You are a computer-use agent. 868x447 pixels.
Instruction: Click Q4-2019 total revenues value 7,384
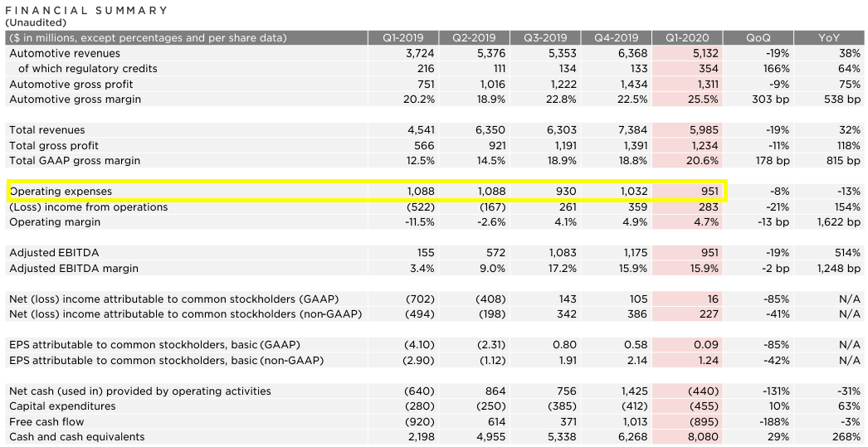633,130
